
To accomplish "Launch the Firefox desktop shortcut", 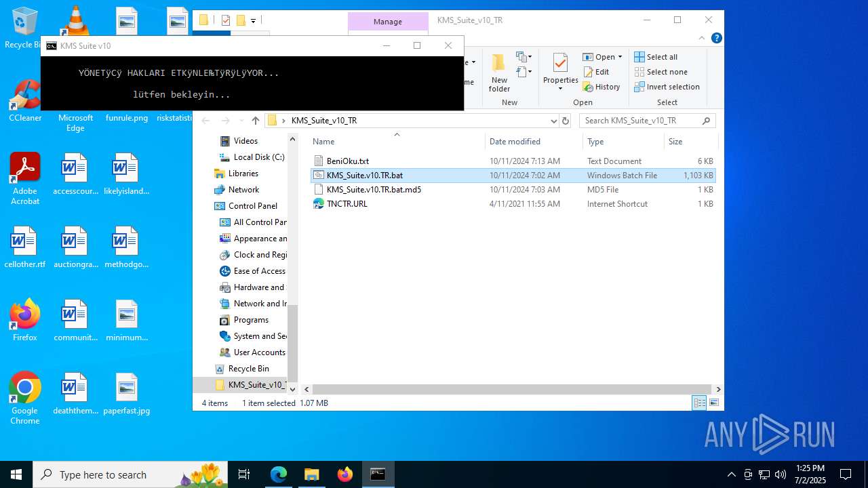I will click(x=25, y=321).
